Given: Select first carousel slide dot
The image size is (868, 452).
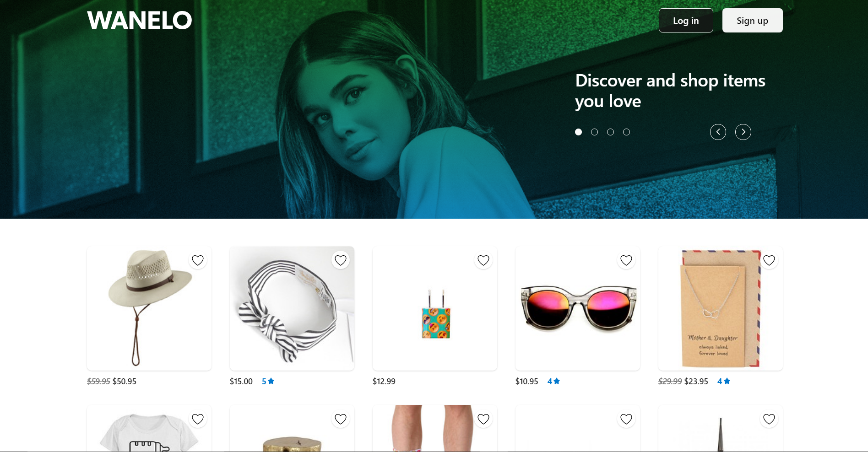Looking at the screenshot, I should click(x=579, y=132).
